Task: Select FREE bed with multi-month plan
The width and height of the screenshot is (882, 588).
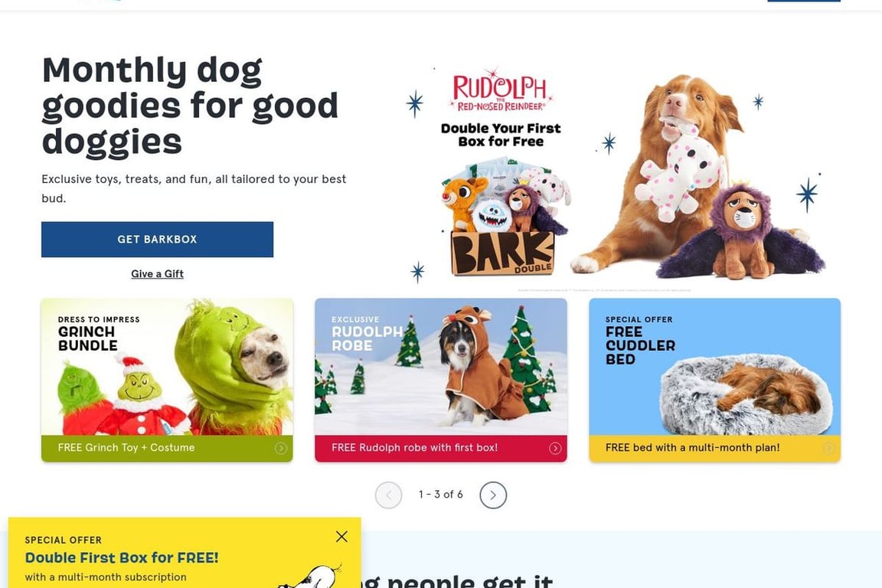Action: [714, 449]
